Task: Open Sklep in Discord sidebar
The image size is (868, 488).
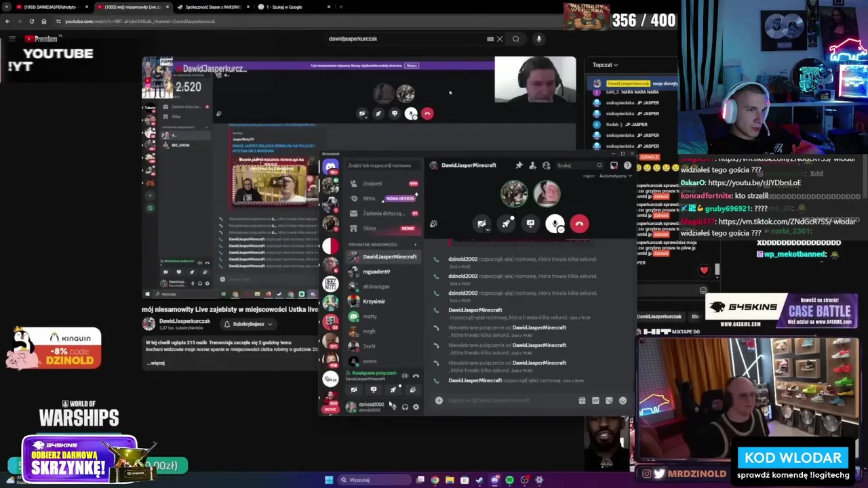Action: pyautogui.click(x=384, y=228)
